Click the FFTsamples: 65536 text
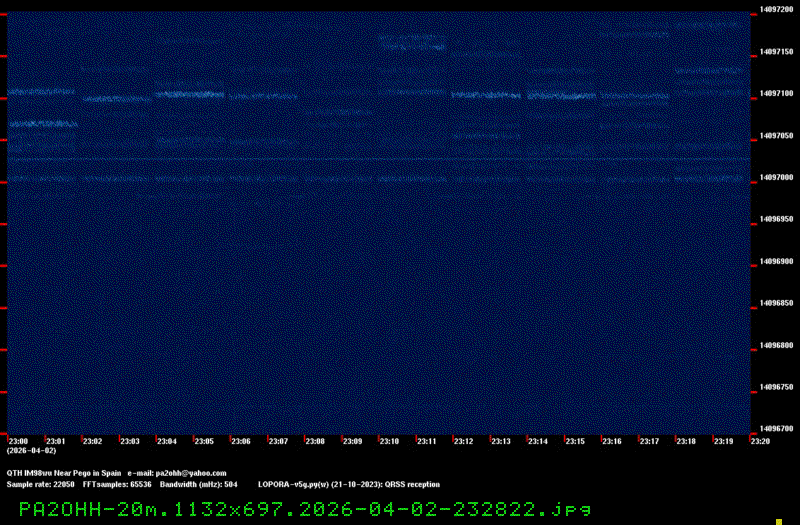Screen dimensions: 800x525 pos(117,485)
